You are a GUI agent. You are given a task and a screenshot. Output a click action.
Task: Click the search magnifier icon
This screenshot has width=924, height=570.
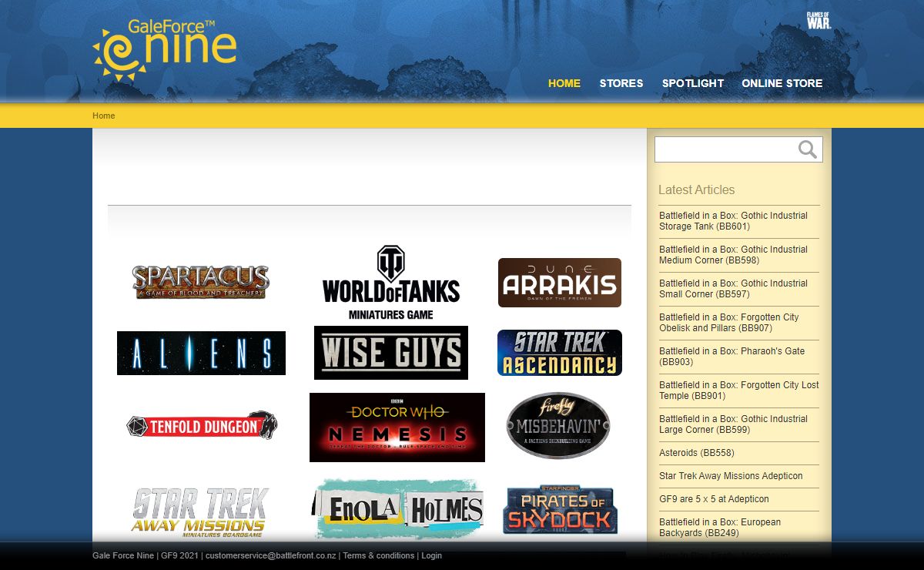coord(808,149)
